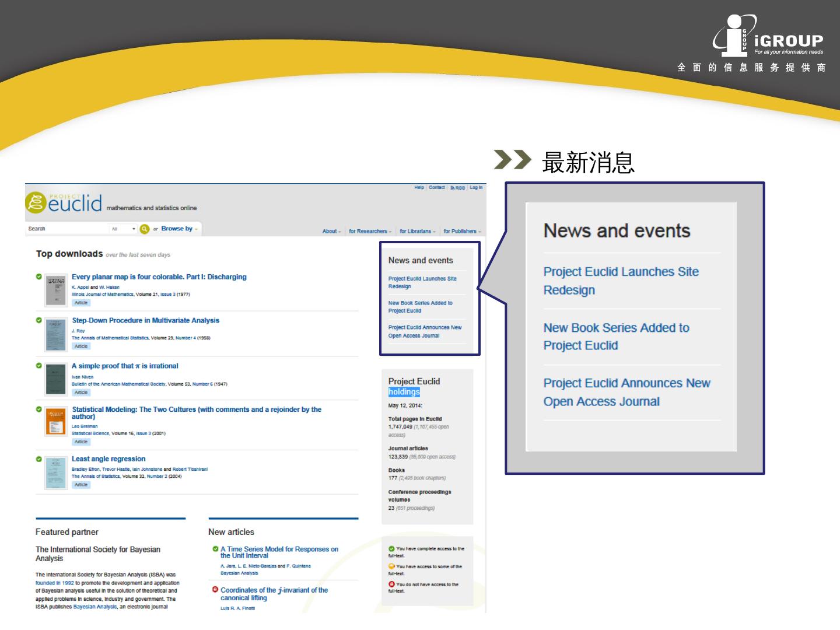Click author link Leo Breiman
The image size is (840, 630).
coord(85,426)
